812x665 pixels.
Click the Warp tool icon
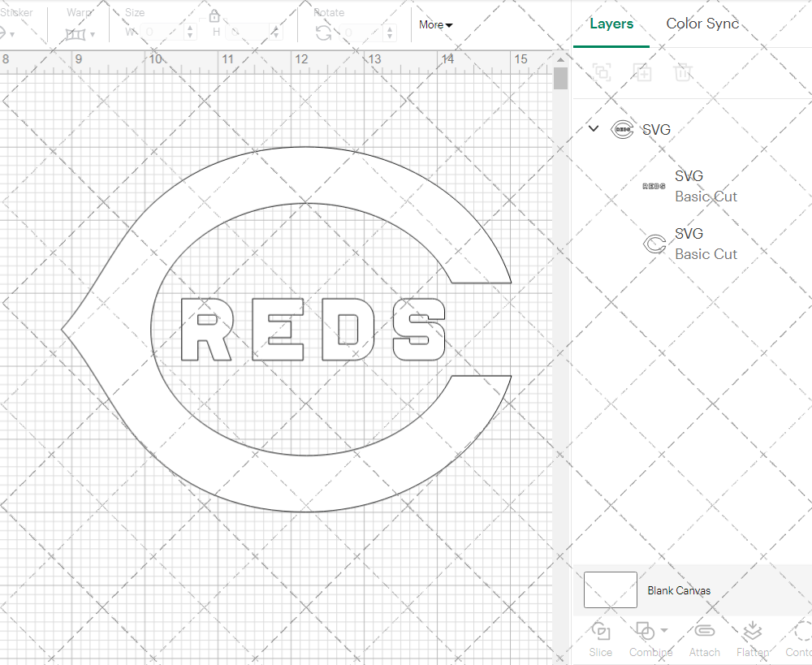pyautogui.click(x=75, y=35)
